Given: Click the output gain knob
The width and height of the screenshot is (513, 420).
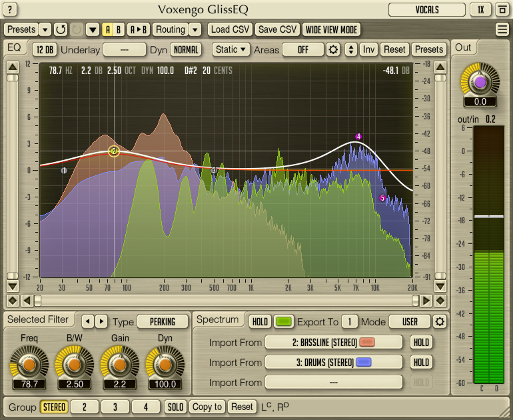Looking at the screenshot, I should pyautogui.click(x=480, y=82).
